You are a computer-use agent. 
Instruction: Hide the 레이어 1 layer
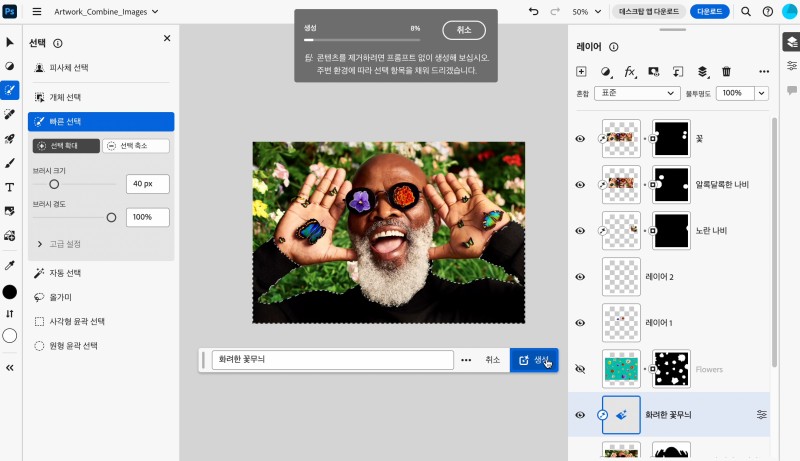[x=580, y=323]
